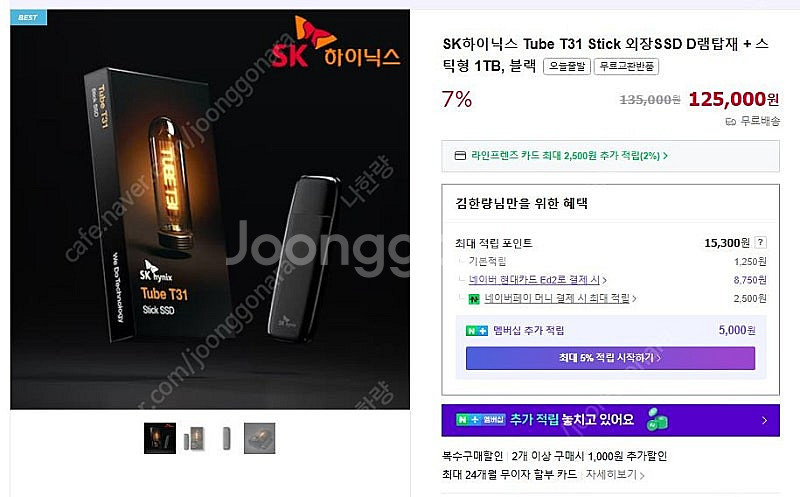Viewport: 800px width, 497px height.
Task: Click the 최대 5% 적립 시작하기 button
Action: pos(610,358)
